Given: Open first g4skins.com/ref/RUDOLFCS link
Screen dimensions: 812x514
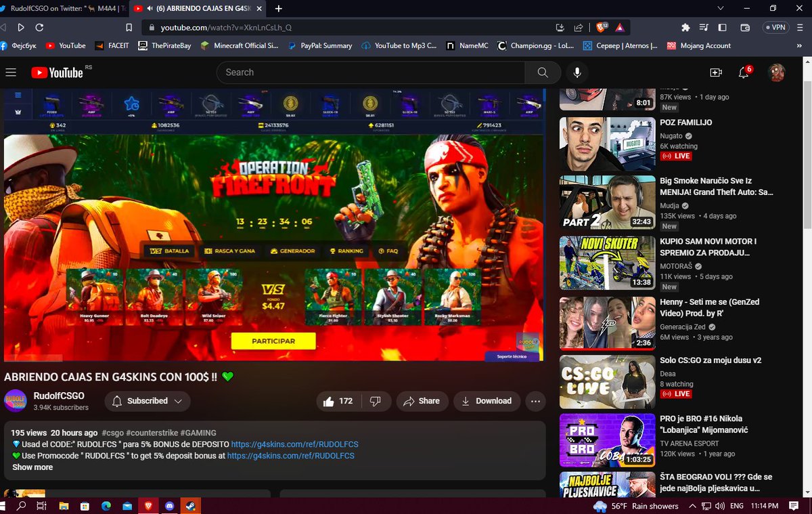Looking at the screenshot, I should [294, 444].
